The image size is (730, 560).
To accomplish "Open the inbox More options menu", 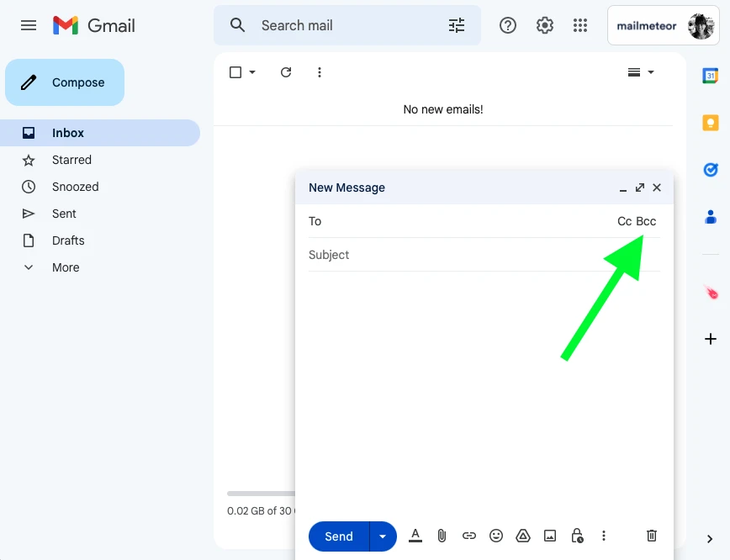I will click(x=320, y=72).
